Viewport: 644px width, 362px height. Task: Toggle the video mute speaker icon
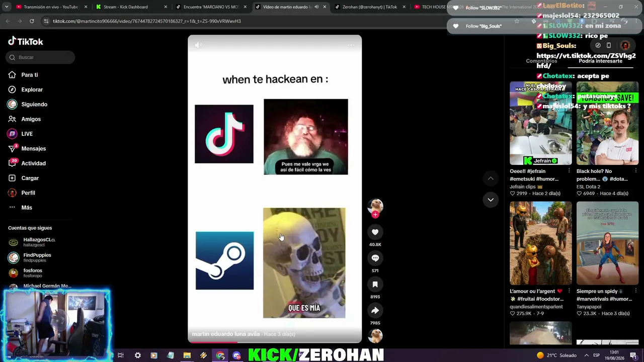point(199,45)
